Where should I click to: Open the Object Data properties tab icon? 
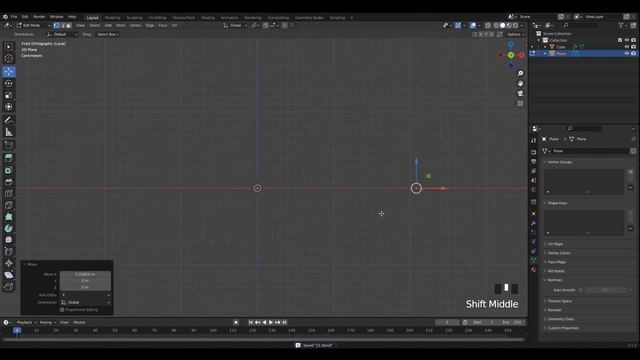533,260
